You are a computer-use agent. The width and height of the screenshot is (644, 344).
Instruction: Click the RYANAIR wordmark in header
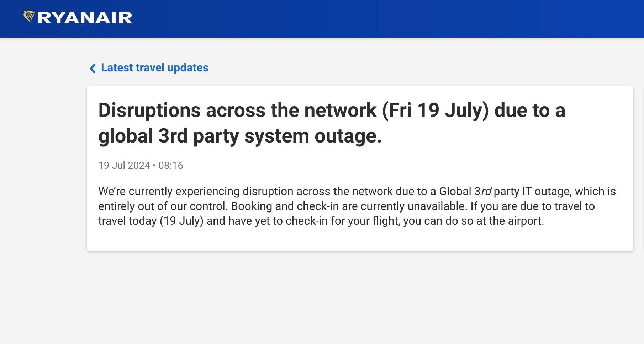click(85, 18)
